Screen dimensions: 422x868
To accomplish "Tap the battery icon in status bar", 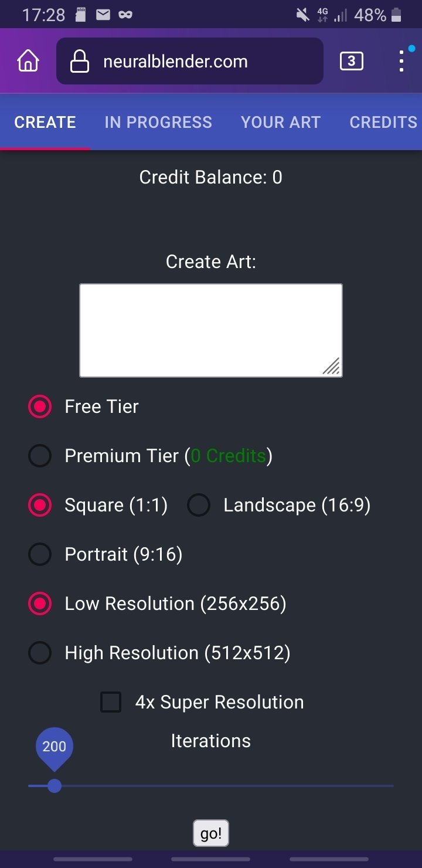I will (397, 15).
